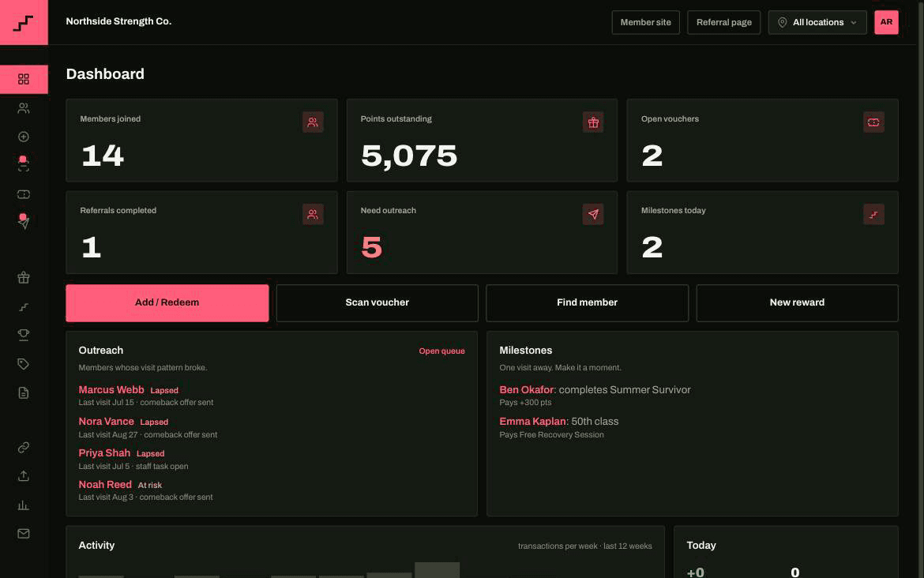
Task: Open Noah Reed's member link
Action: (105, 484)
